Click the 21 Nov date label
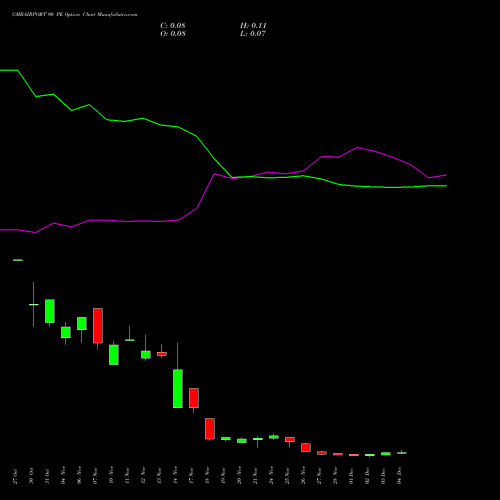This screenshot has width=500, height=500. (255, 475)
